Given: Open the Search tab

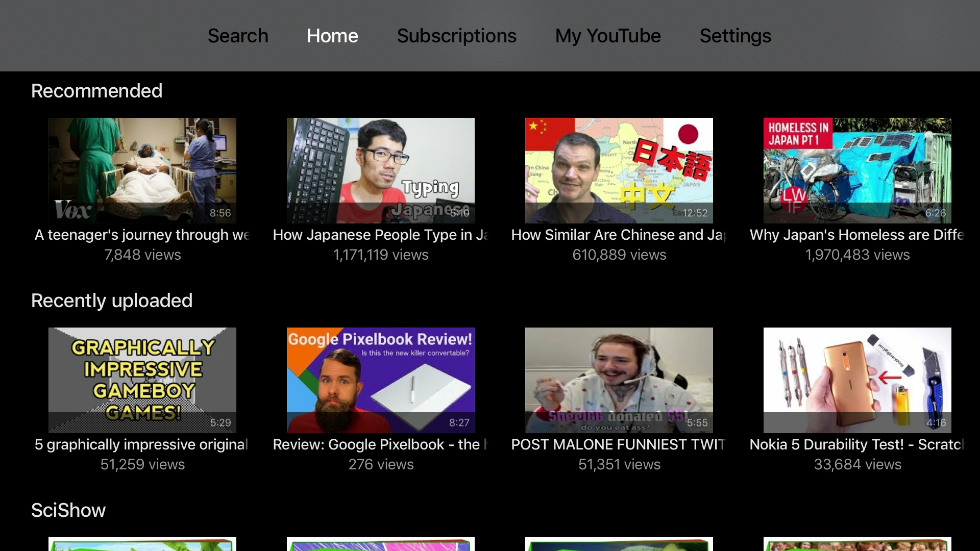Looking at the screenshot, I should [x=238, y=36].
